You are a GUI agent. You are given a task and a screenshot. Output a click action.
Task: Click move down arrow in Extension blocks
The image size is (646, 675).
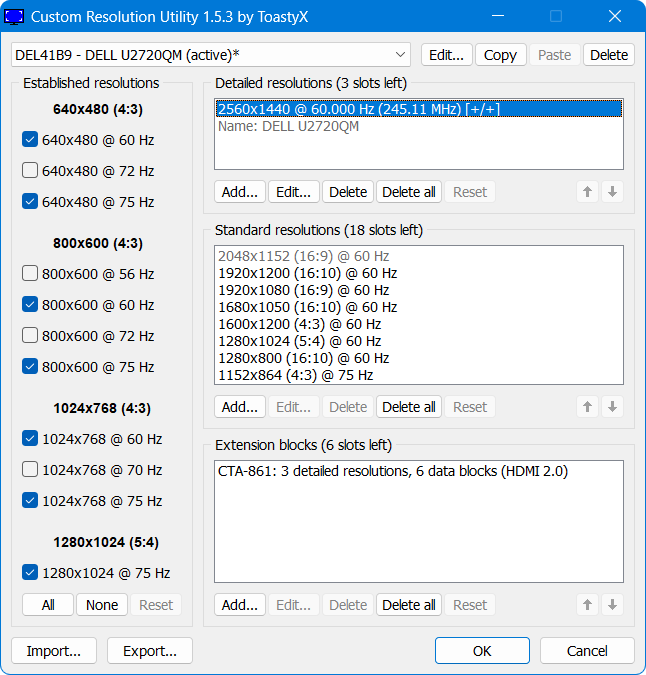[613, 605]
